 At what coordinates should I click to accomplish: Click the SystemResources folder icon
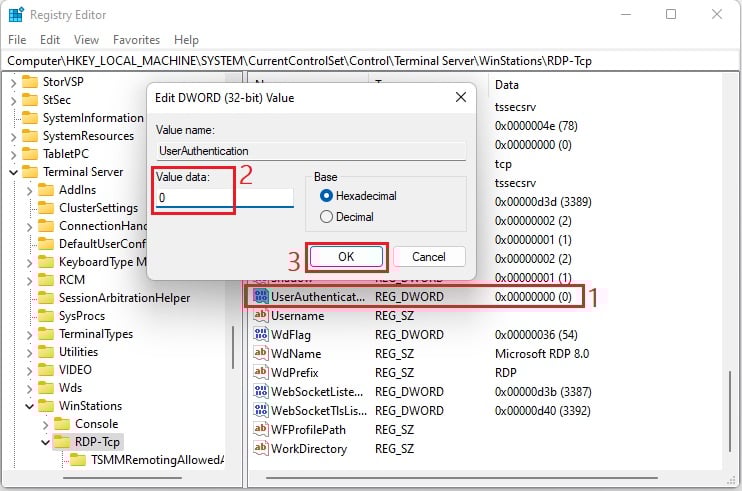point(30,136)
